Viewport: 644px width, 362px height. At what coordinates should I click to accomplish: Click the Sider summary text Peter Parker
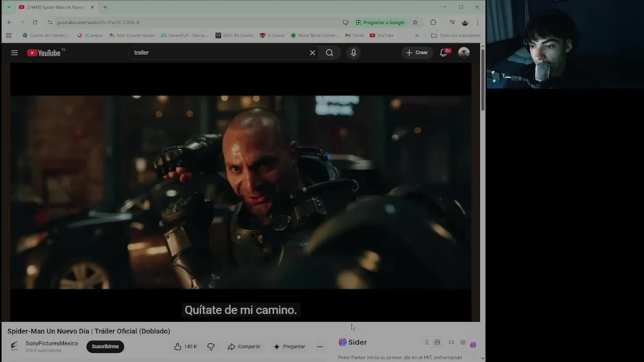tap(400, 357)
